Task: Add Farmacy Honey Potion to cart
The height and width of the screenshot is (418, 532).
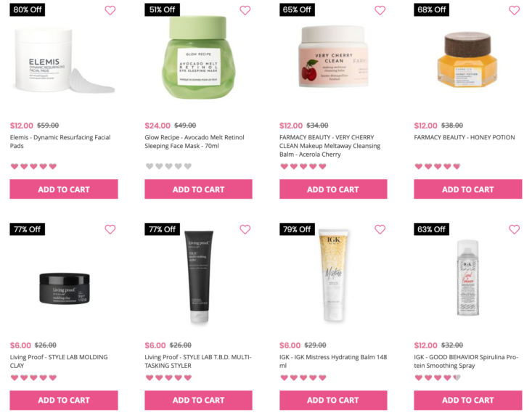Action: pos(468,189)
